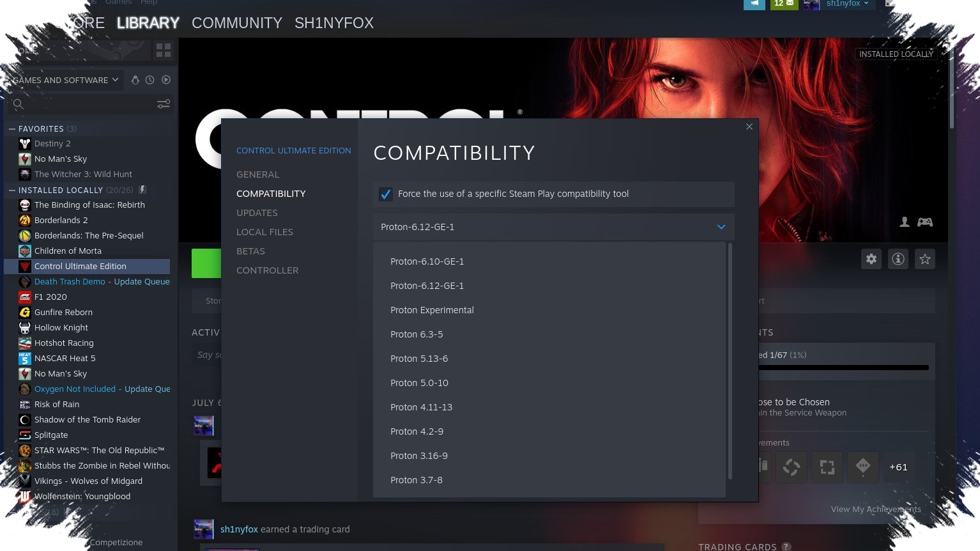Open the Games and Software filter dropdown
This screenshot has height=551, width=980.
(x=66, y=80)
